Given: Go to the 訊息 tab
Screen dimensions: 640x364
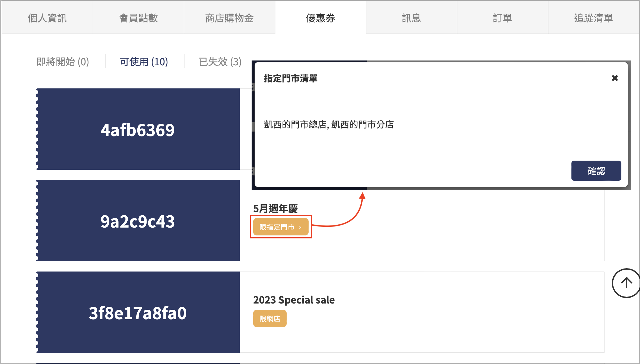Looking at the screenshot, I should pos(411,18).
